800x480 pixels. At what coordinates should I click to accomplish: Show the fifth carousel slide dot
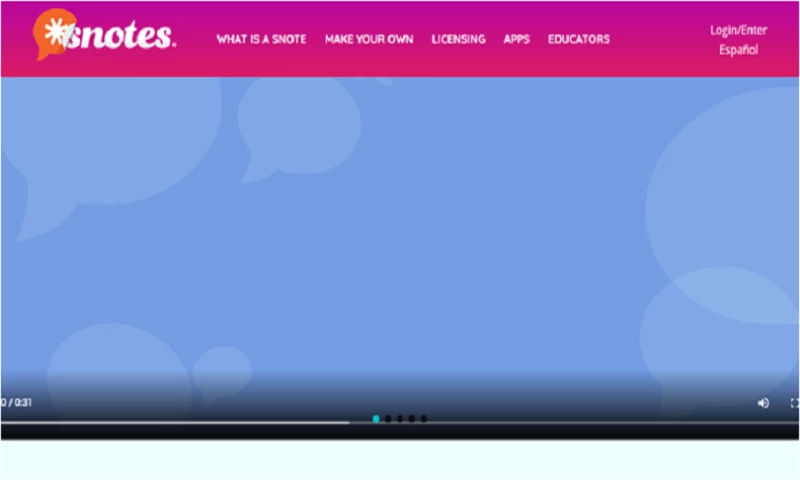pos(424,419)
